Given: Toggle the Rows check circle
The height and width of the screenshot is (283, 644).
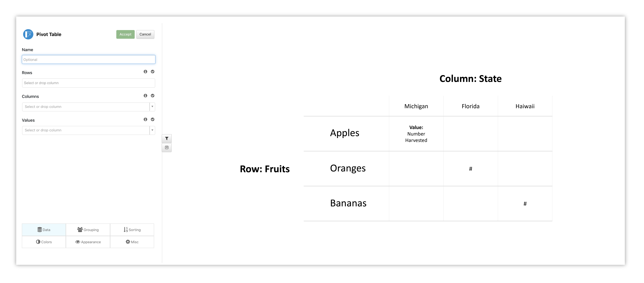Looking at the screenshot, I should click(152, 72).
